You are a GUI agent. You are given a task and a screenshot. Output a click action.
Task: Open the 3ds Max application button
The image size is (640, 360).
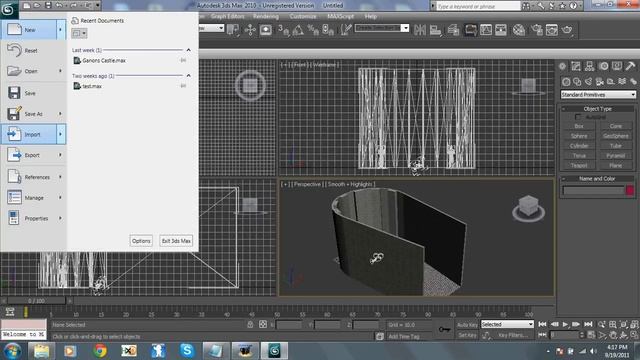click(8, 9)
